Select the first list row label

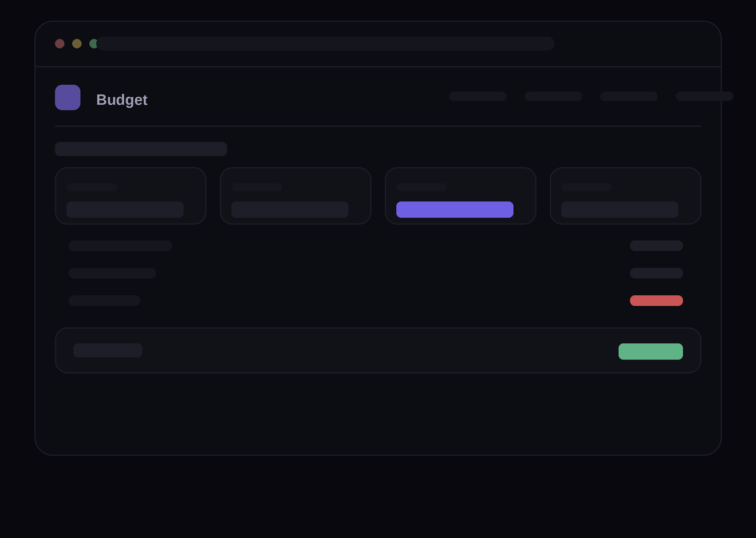(120, 246)
